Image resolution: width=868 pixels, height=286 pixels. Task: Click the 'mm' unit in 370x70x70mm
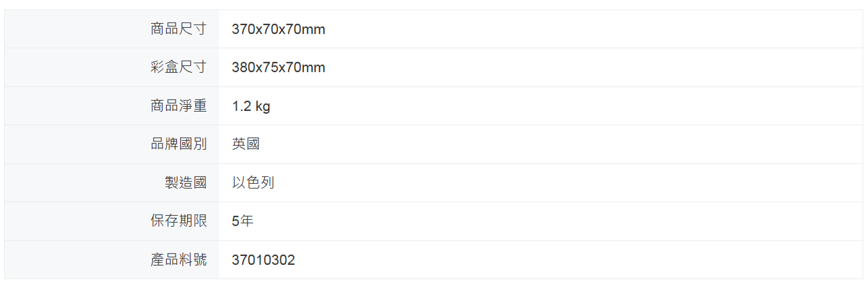click(x=314, y=29)
